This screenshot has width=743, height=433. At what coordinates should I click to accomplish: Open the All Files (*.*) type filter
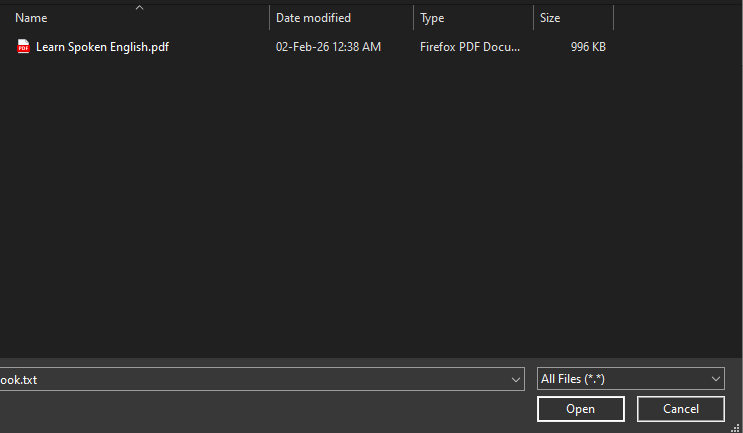click(620, 379)
